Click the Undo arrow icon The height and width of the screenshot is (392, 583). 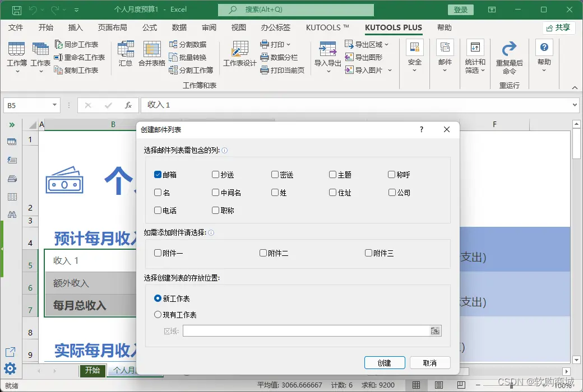(33, 10)
